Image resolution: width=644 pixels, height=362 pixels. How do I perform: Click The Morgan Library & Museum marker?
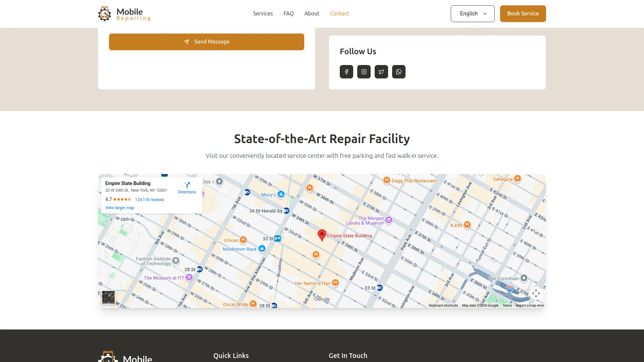pos(389,220)
